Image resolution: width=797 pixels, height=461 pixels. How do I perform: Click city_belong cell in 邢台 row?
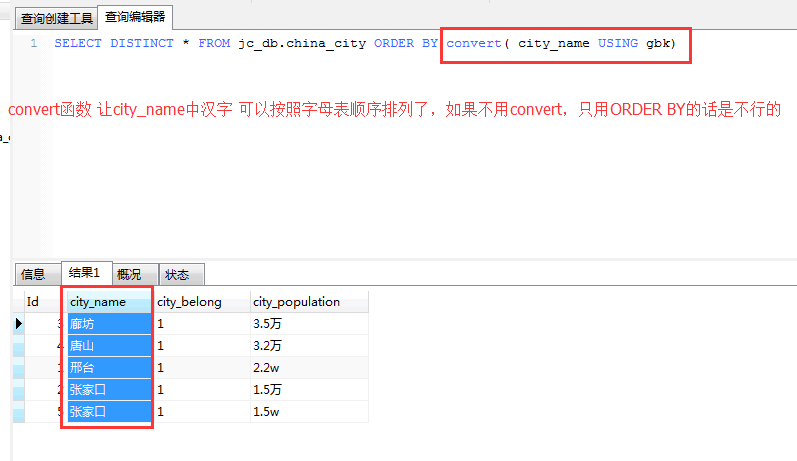coord(202,367)
